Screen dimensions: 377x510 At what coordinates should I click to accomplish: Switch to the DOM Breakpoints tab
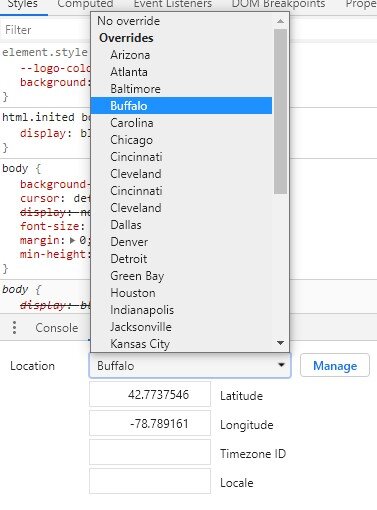tap(278, 5)
